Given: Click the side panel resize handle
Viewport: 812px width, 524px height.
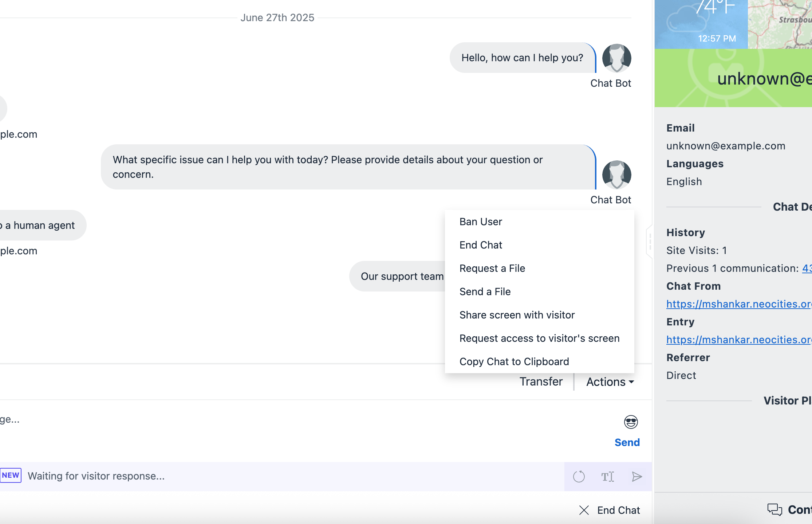Looking at the screenshot, I should 650,241.
